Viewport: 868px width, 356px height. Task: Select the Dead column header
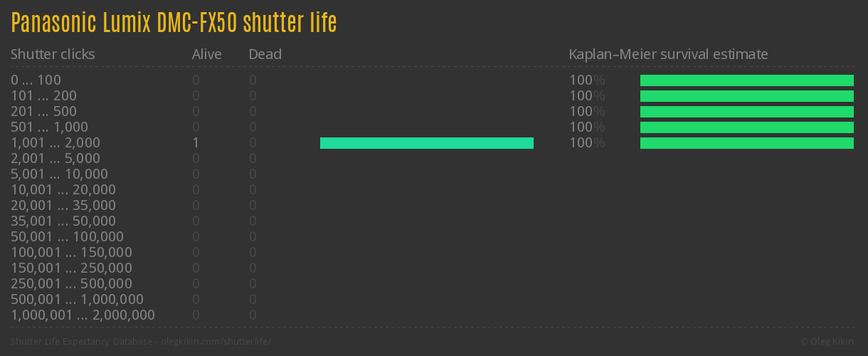pos(265,54)
